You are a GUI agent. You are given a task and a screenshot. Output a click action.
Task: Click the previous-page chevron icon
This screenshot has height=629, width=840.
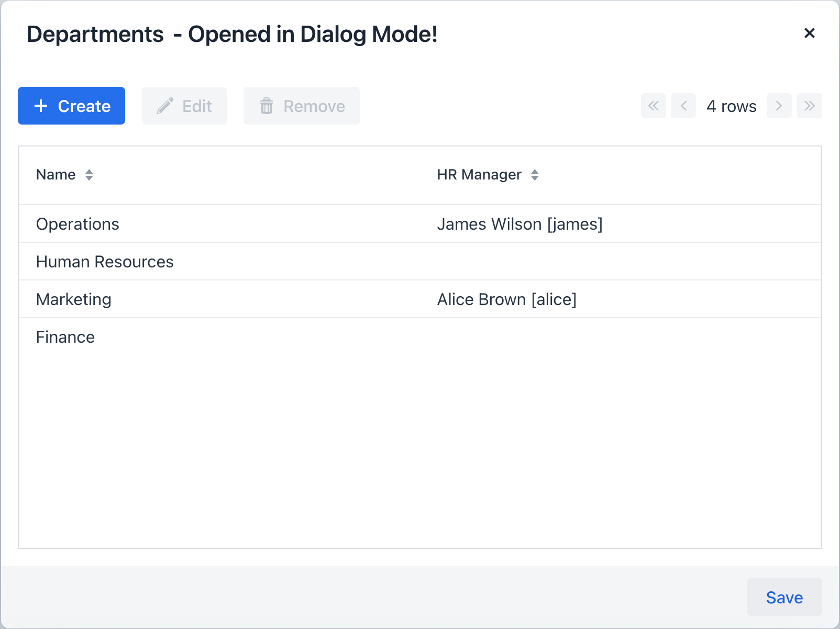(x=683, y=106)
